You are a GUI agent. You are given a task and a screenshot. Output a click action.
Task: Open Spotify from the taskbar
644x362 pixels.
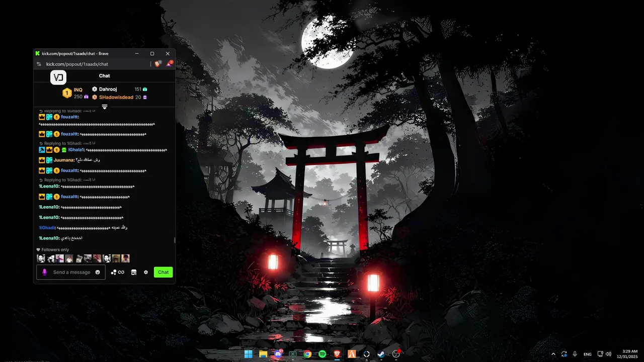(323, 354)
